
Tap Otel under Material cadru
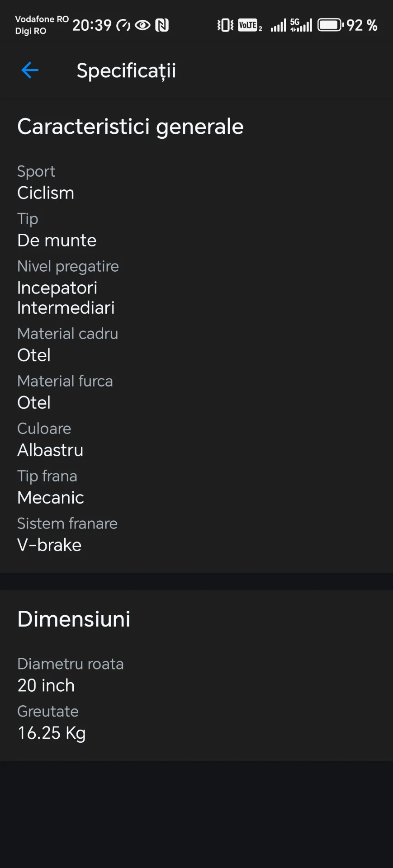(34, 355)
